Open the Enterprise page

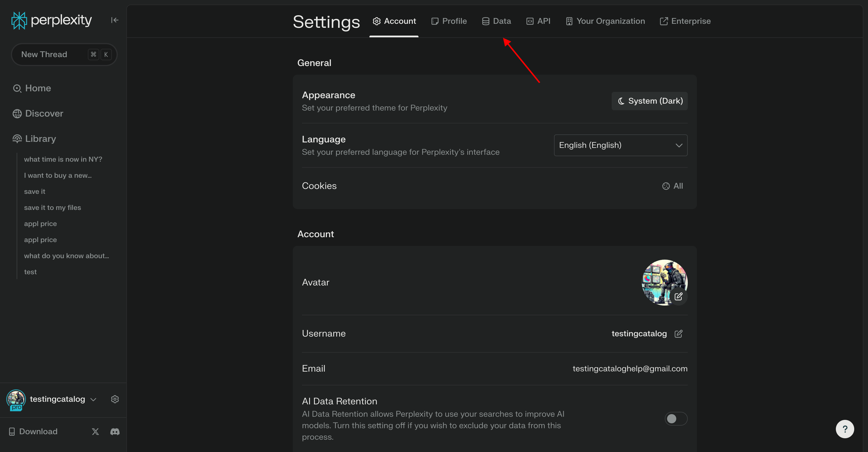[685, 21]
